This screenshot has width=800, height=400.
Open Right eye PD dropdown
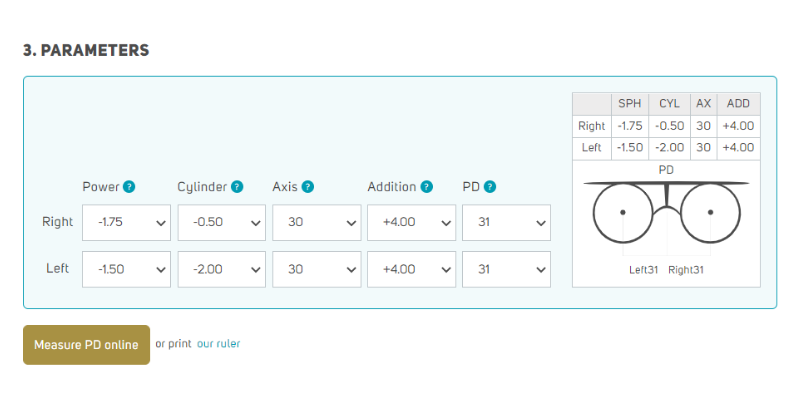pyautogui.click(x=506, y=223)
